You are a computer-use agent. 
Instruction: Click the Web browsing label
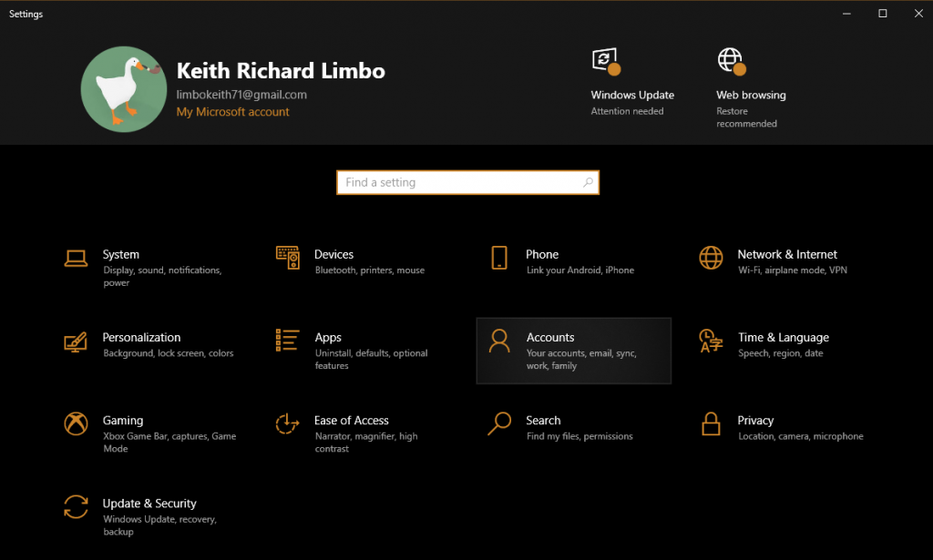pos(751,95)
